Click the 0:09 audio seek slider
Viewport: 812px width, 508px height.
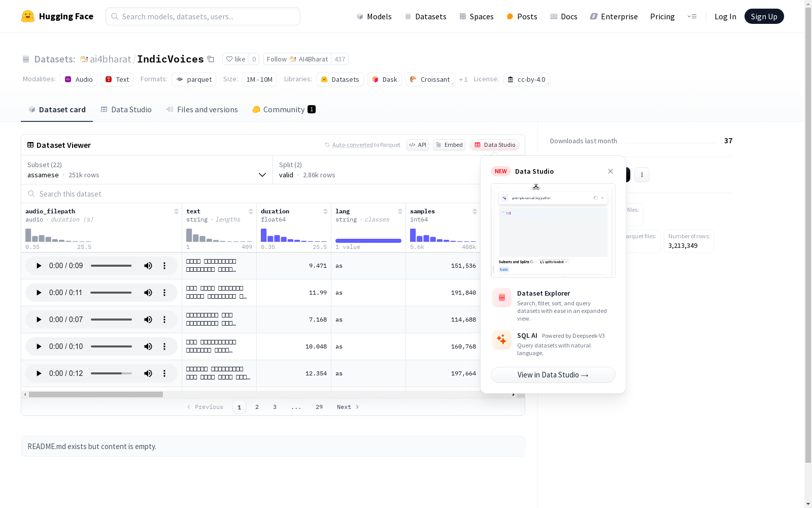pos(111,266)
